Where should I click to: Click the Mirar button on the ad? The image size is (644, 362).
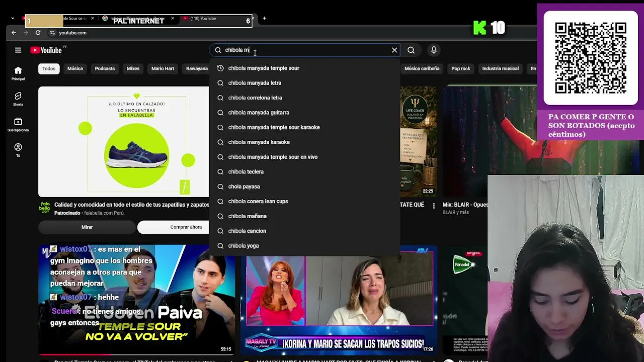87,227
